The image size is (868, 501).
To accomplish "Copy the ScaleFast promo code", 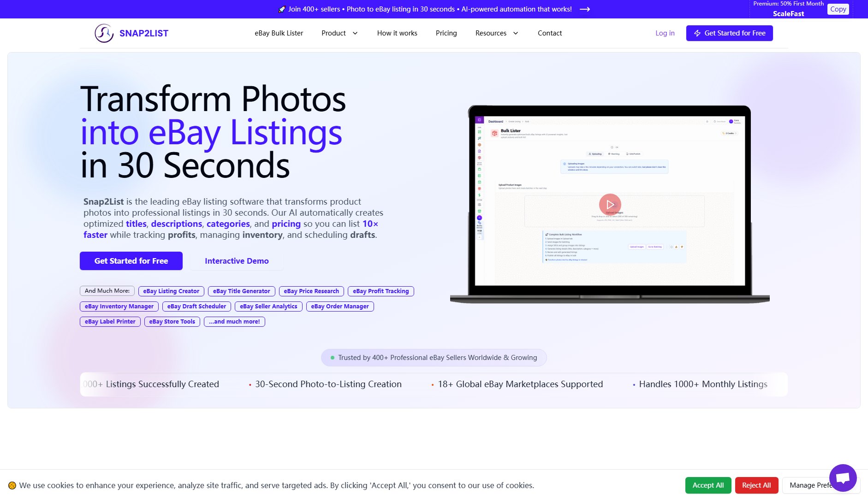I will coord(838,9).
